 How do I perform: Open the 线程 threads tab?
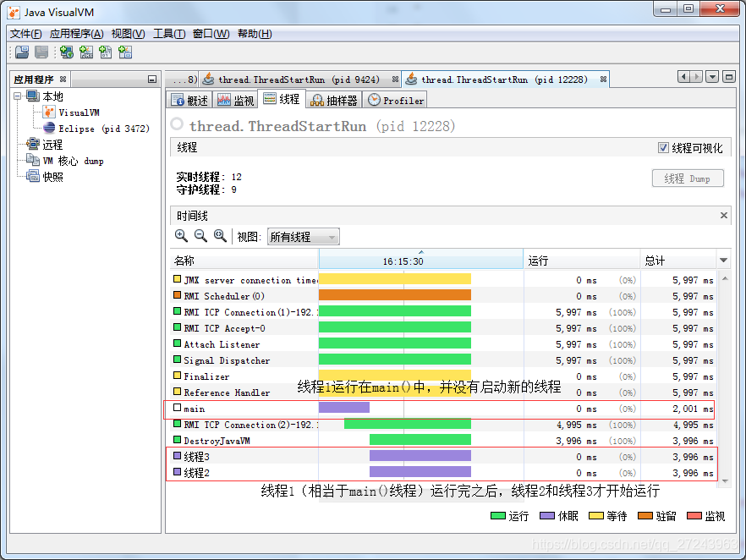pyautogui.click(x=282, y=99)
